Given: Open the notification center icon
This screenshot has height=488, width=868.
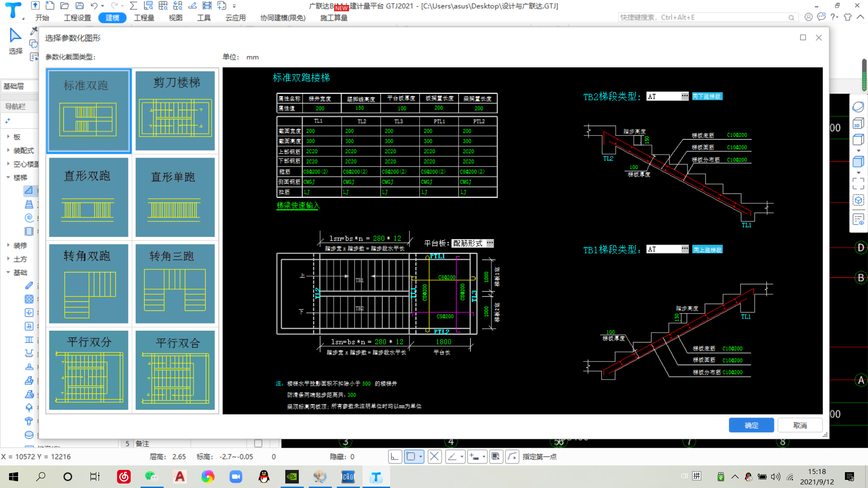Looking at the screenshot, I should tap(849, 477).
